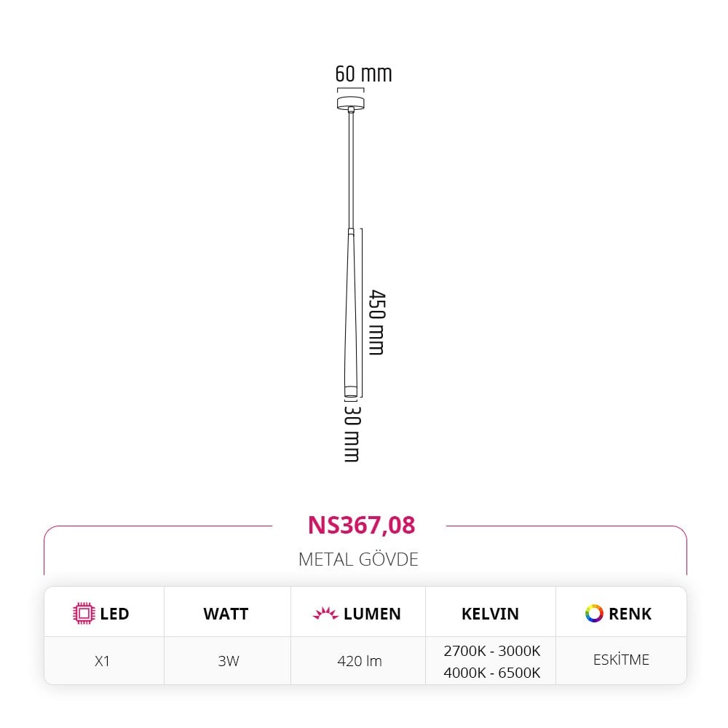Click the WATT column header
The image size is (728, 728).
tap(226, 614)
